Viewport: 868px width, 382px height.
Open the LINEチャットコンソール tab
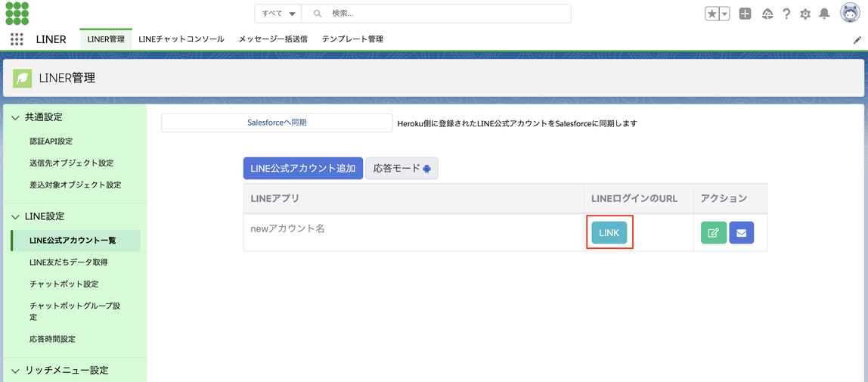click(x=181, y=39)
